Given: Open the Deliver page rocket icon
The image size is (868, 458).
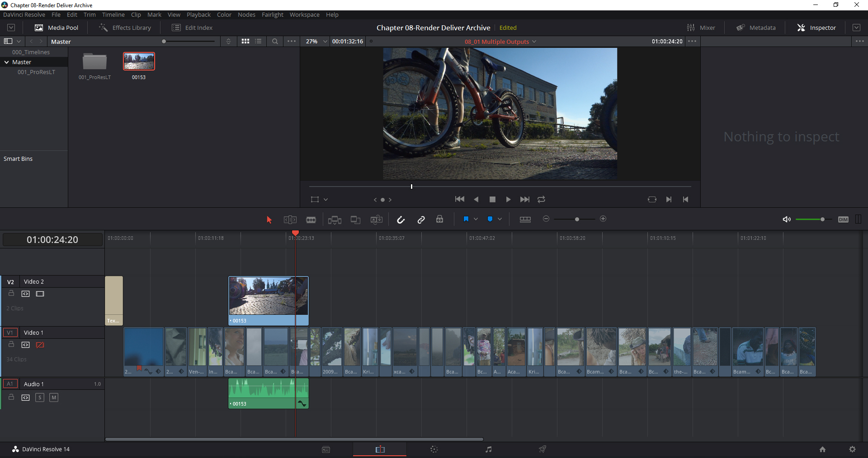Looking at the screenshot, I should click(542, 449).
